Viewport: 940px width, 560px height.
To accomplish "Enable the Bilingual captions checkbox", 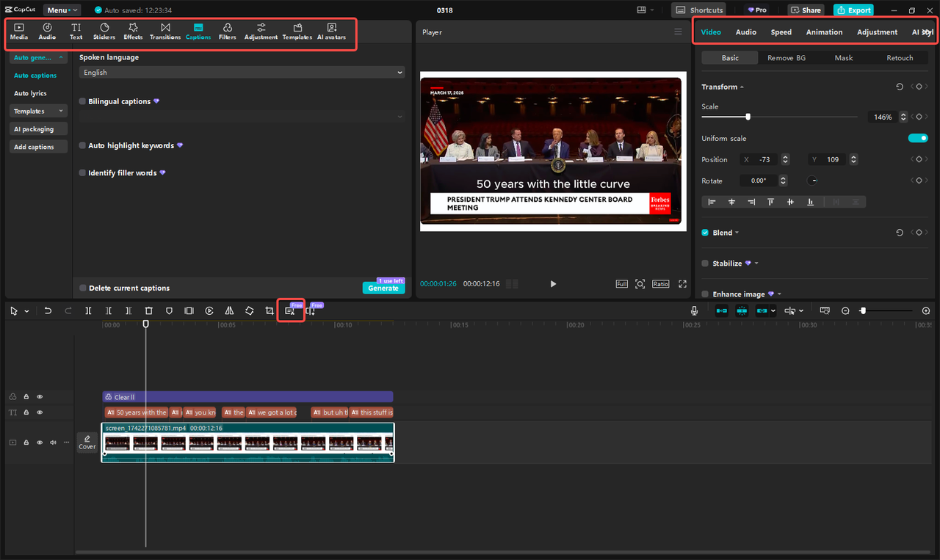I will pyautogui.click(x=81, y=101).
